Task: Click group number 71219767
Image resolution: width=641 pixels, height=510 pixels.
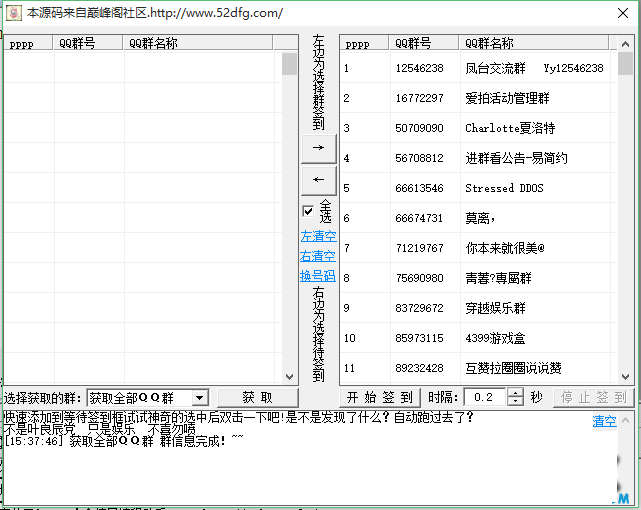Action: coord(419,248)
